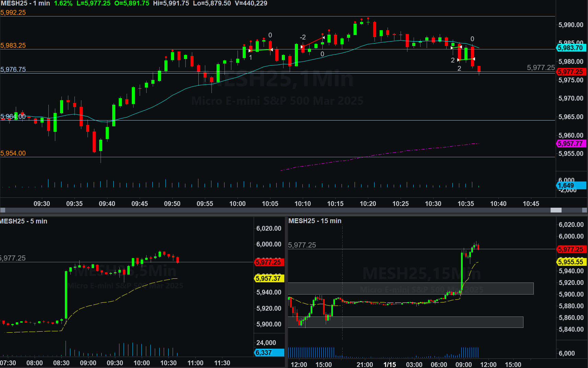Click the cyan 5,983.70 price marker
588x368 pixels.
570,48
